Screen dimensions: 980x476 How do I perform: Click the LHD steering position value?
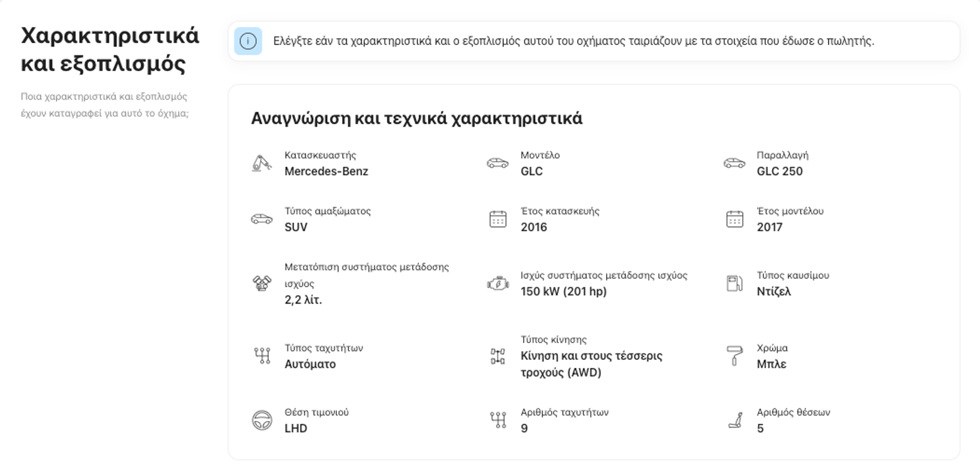tap(296, 429)
